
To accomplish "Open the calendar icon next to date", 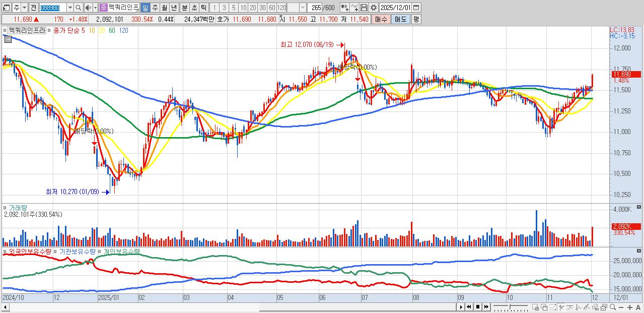I will [416, 8].
